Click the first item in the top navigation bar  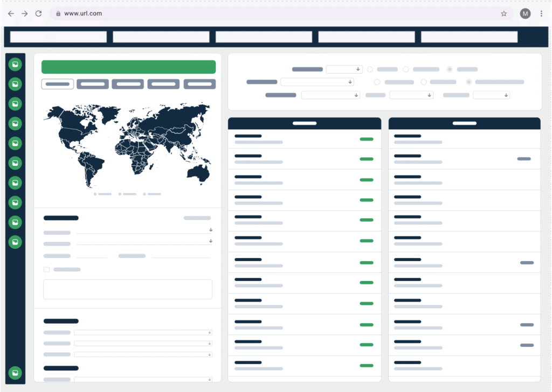click(x=58, y=37)
